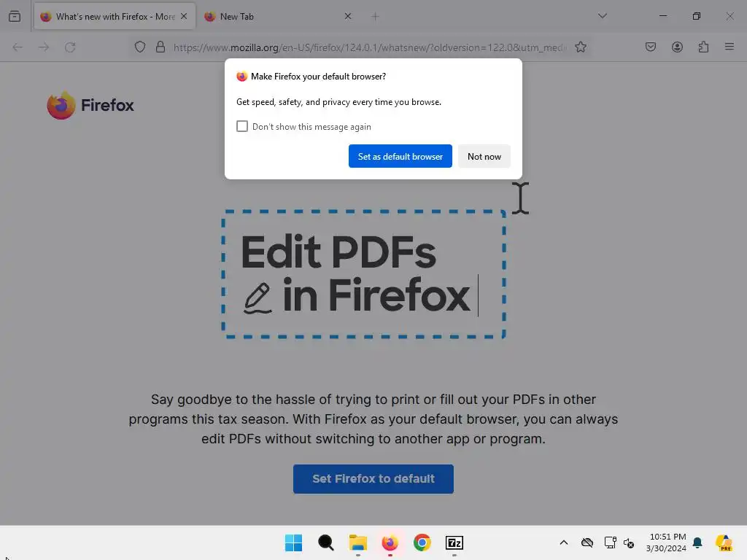Open File Explorer from taskbar
This screenshot has height=560, width=747.
[x=357, y=542]
